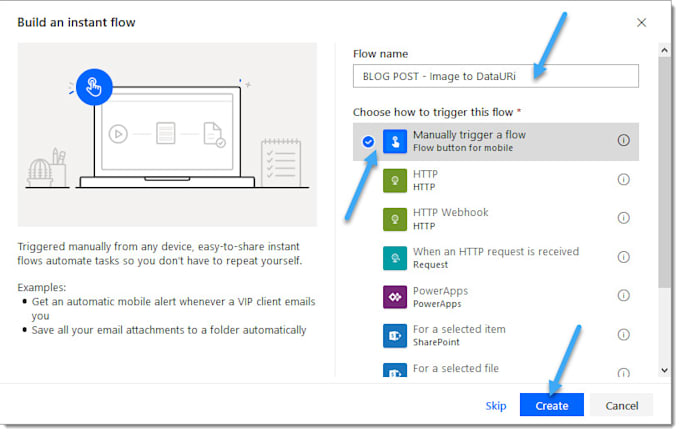Image resolution: width=680 pixels, height=433 pixels.
Task: View info for When an HTTP request is received
Action: coord(623,257)
